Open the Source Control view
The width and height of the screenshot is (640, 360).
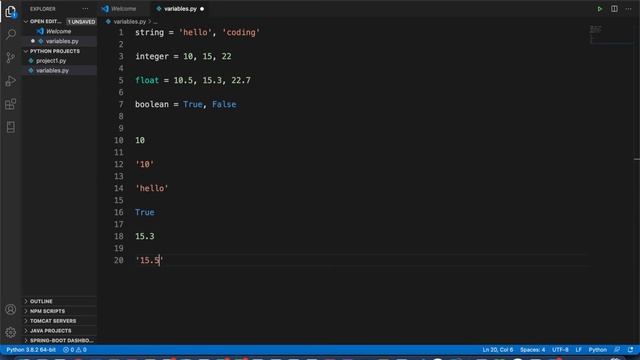11,57
